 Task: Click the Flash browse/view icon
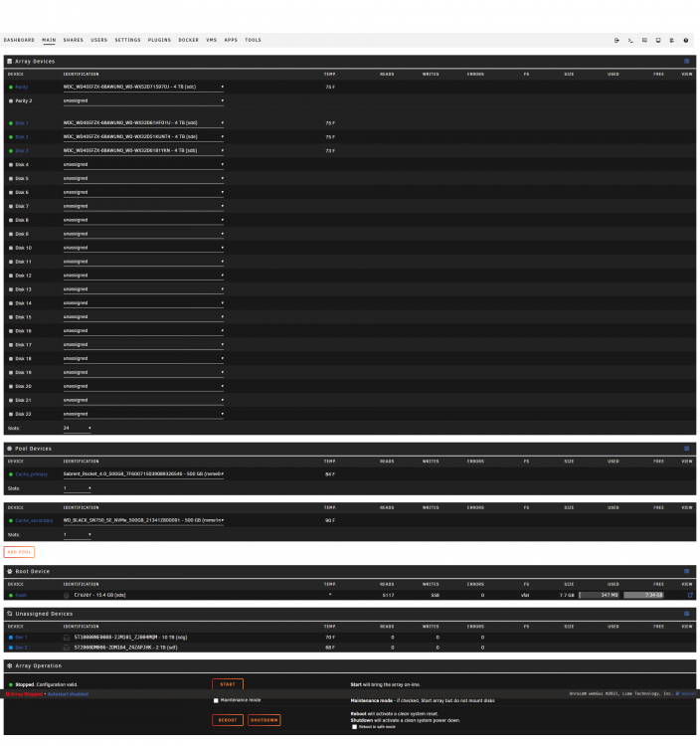(690, 595)
